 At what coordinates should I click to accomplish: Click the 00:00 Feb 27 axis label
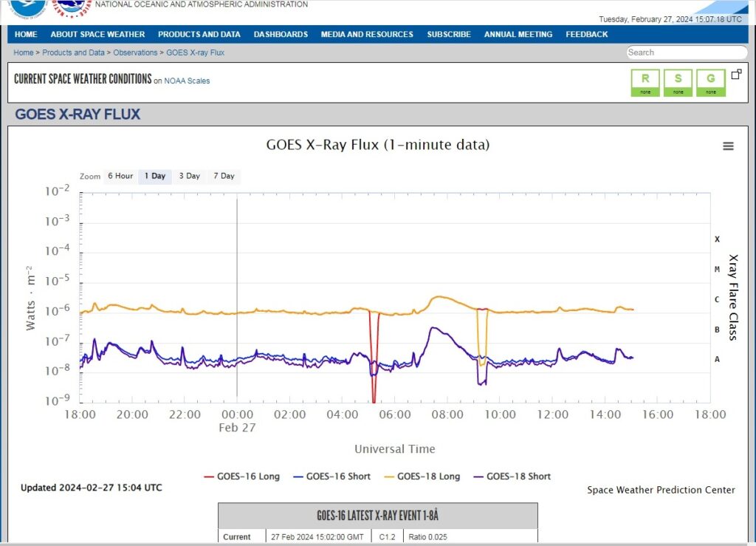237,420
